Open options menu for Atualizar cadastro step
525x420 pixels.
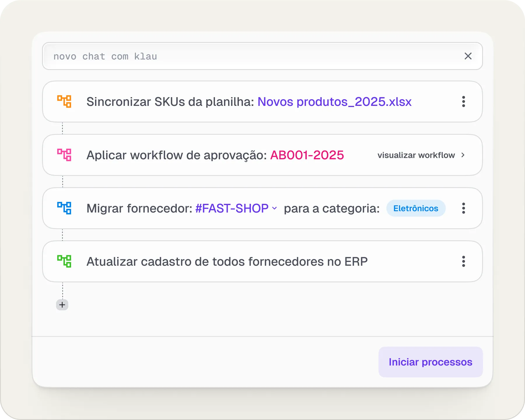(x=463, y=261)
